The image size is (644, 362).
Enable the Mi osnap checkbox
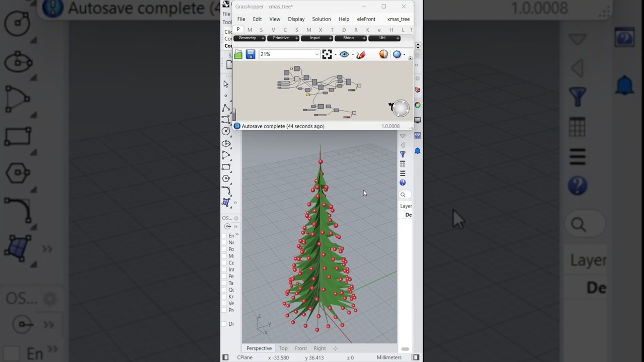coord(224,256)
